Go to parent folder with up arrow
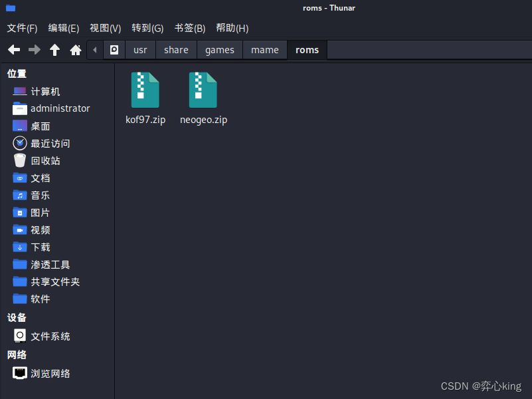The width and height of the screenshot is (532, 399). pos(54,50)
